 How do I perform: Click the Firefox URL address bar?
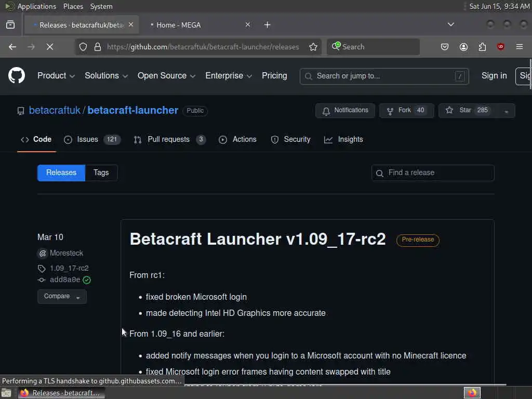pyautogui.click(x=203, y=47)
